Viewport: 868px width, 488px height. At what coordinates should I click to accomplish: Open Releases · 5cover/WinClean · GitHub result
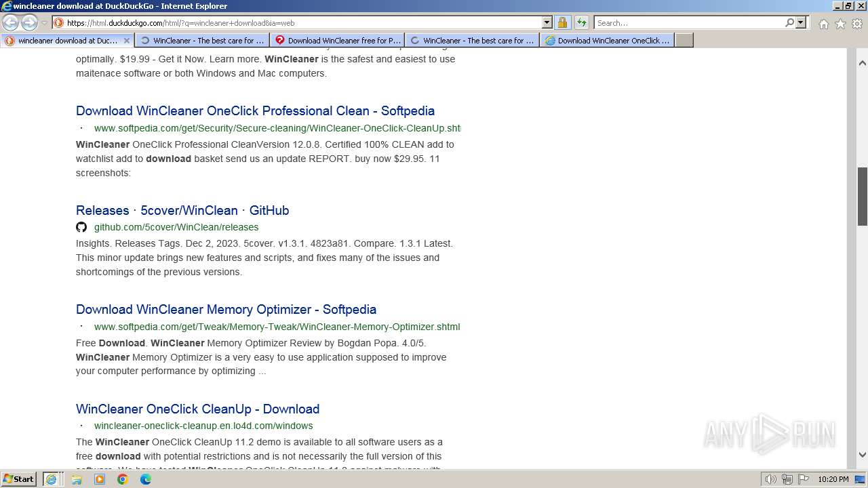click(x=182, y=210)
